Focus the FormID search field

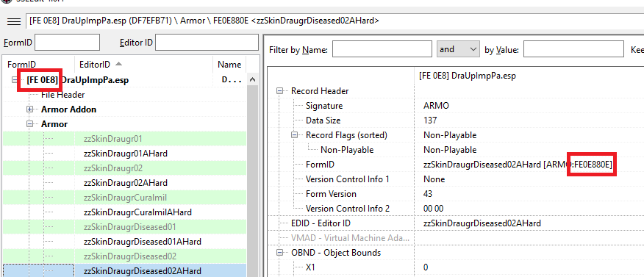coord(68,43)
